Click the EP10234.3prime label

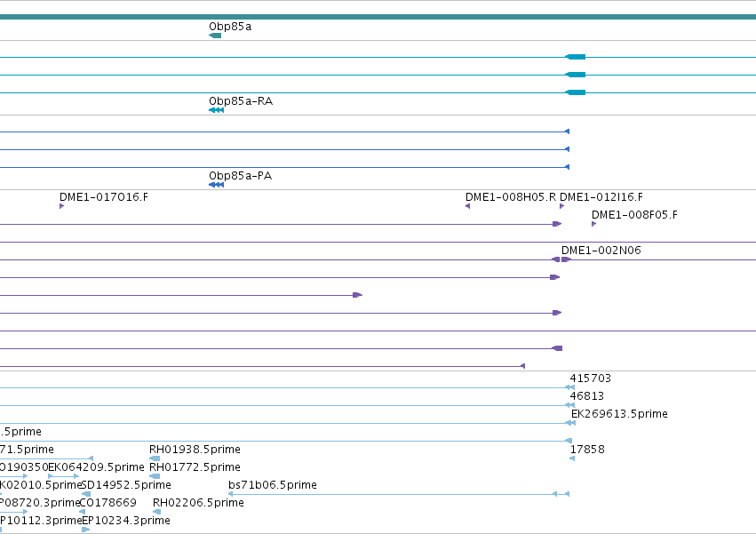(126, 521)
